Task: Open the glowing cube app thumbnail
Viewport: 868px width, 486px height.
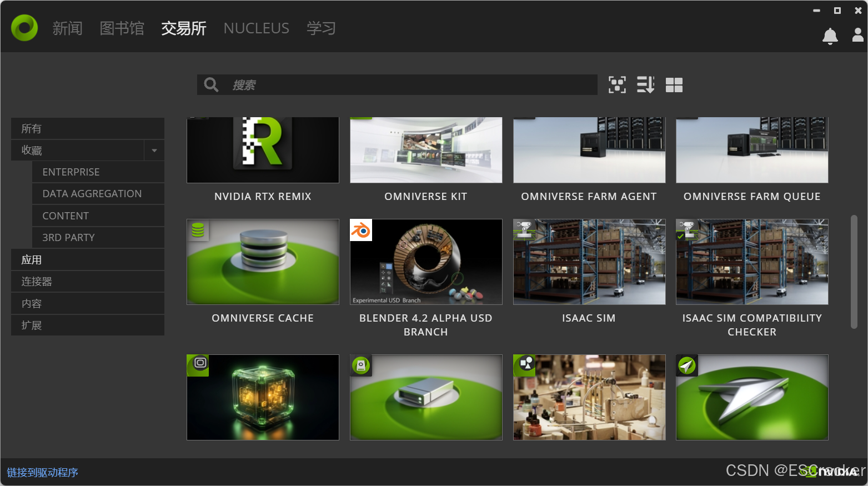Action: [263, 397]
